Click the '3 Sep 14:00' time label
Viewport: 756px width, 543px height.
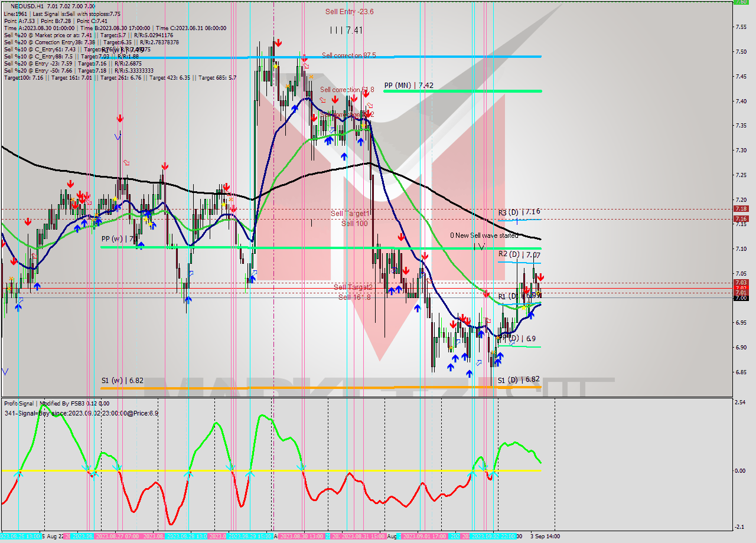tap(545, 537)
